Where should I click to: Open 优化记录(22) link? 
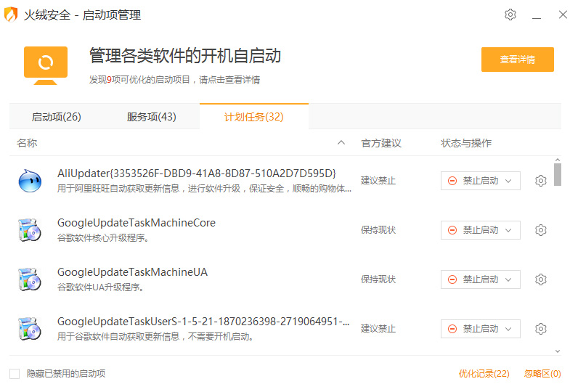coord(484,373)
